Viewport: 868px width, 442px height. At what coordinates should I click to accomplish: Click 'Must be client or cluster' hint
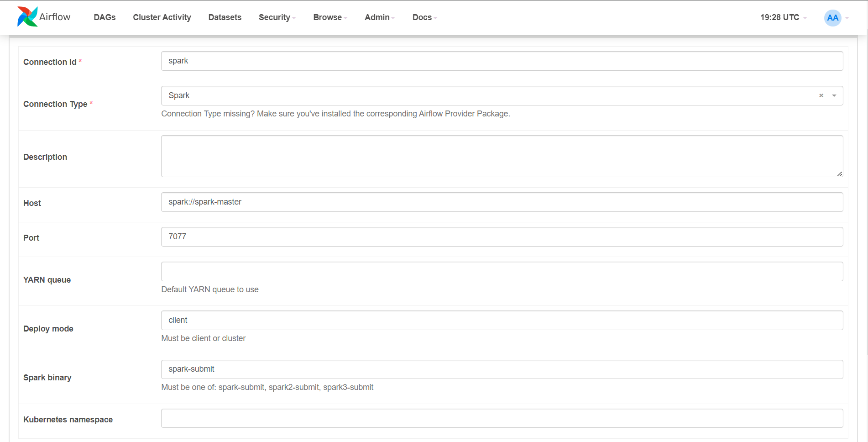pyautogui.click(x=204, y=338)
